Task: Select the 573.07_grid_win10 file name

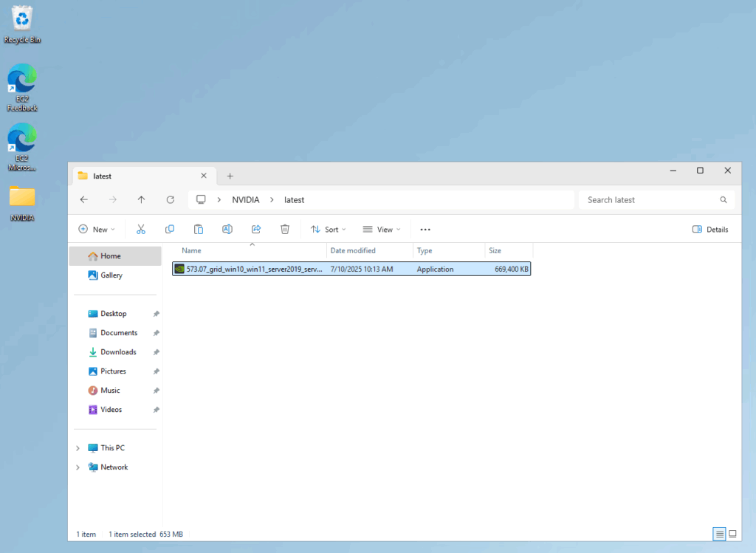Action: 254,269
